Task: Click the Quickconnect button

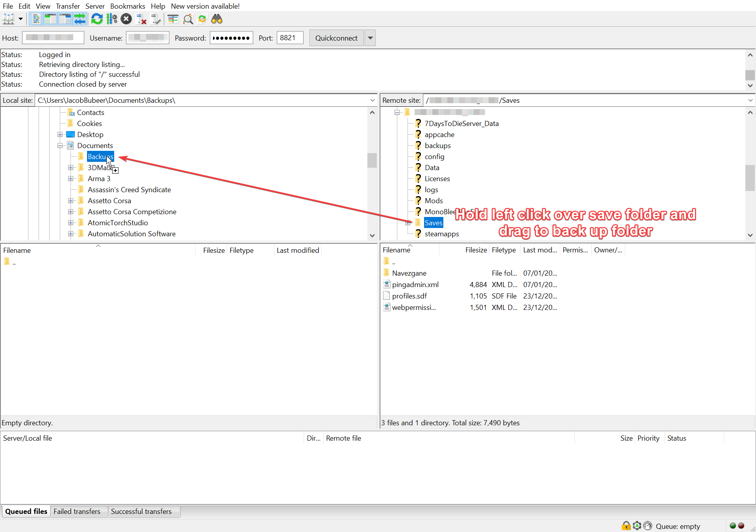Action: [x=336, y=38]
